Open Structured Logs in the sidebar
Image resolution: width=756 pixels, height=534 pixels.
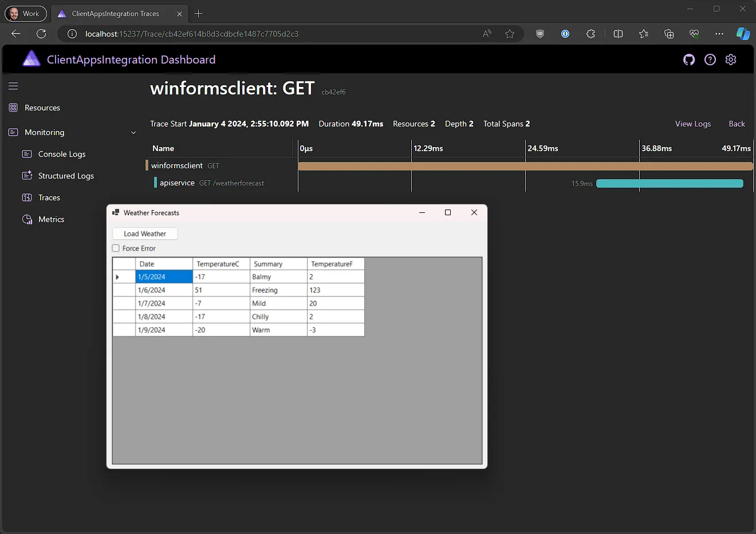65,176
